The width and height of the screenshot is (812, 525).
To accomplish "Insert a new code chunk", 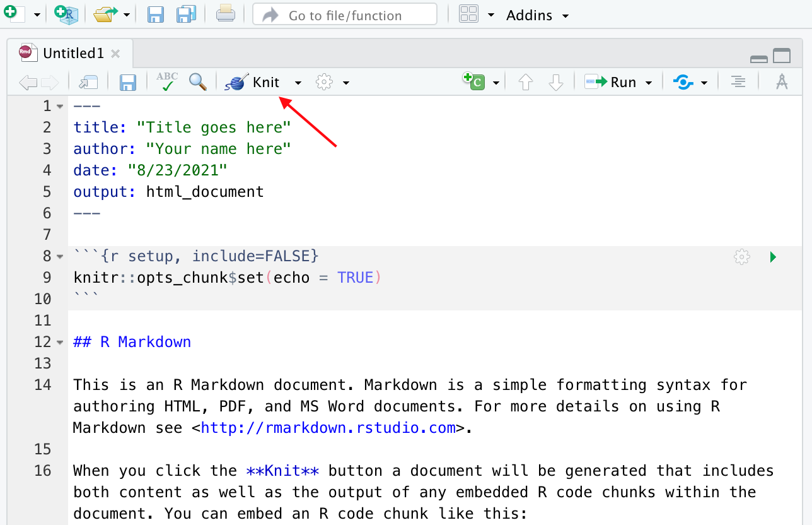I will pos(474,81).
